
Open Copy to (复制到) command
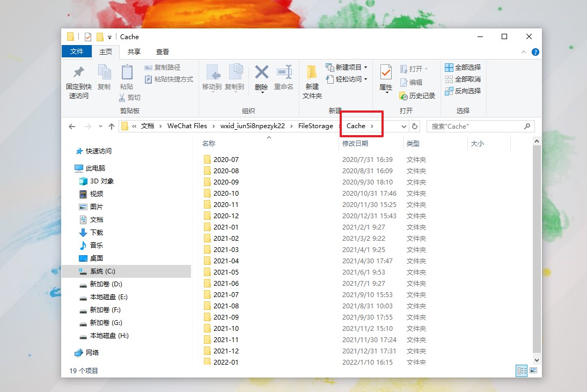[x=234, y=78]
